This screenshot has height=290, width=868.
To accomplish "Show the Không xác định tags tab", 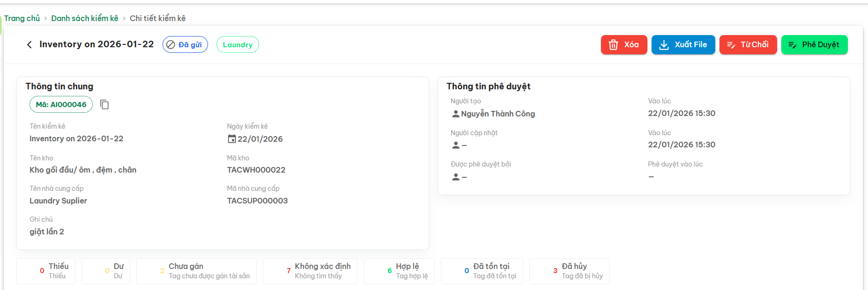I will [310, 271].
